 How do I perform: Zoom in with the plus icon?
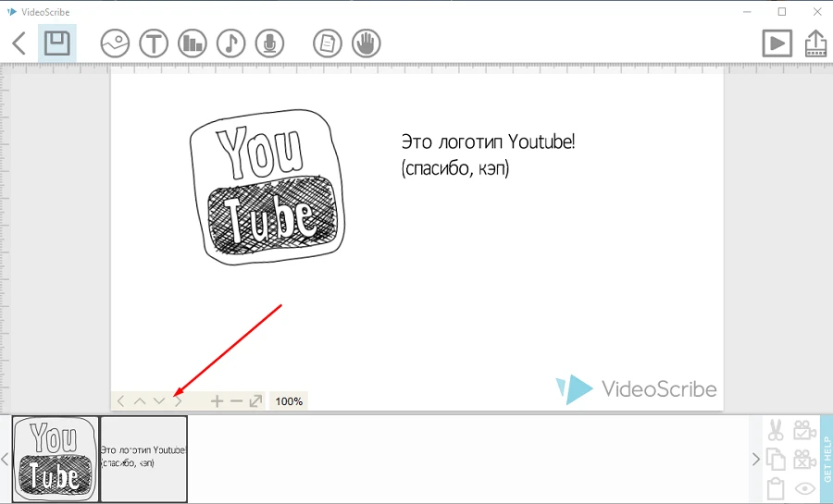tap(217, 401)
